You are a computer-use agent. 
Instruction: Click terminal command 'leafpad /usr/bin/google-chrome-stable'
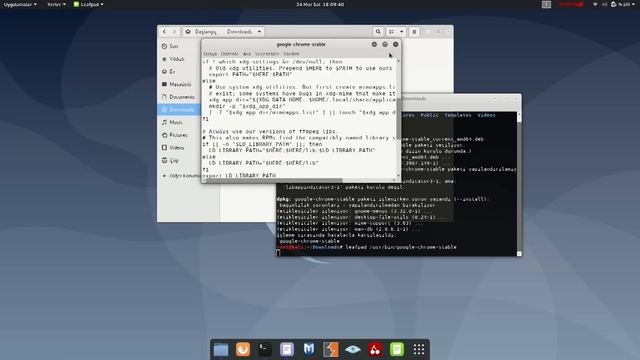pyautogui.click(x=401, y=247)
